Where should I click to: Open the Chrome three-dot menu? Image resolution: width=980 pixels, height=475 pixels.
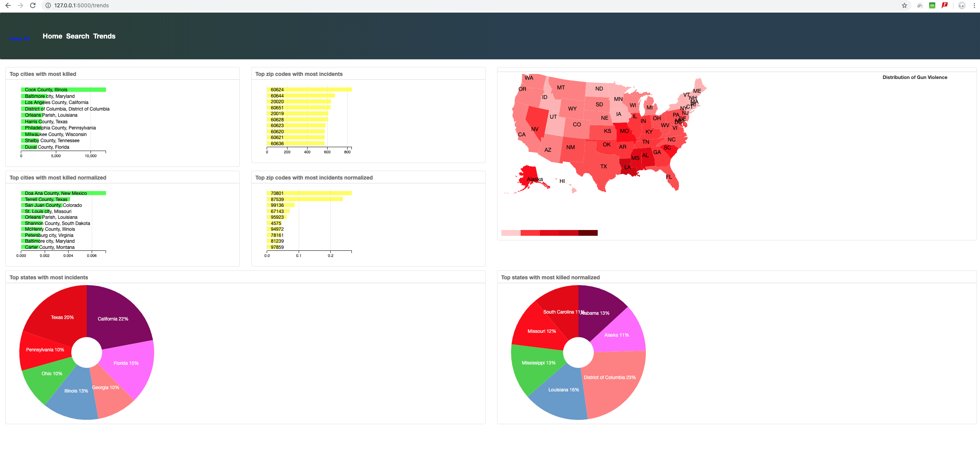[x=974, y=5]
